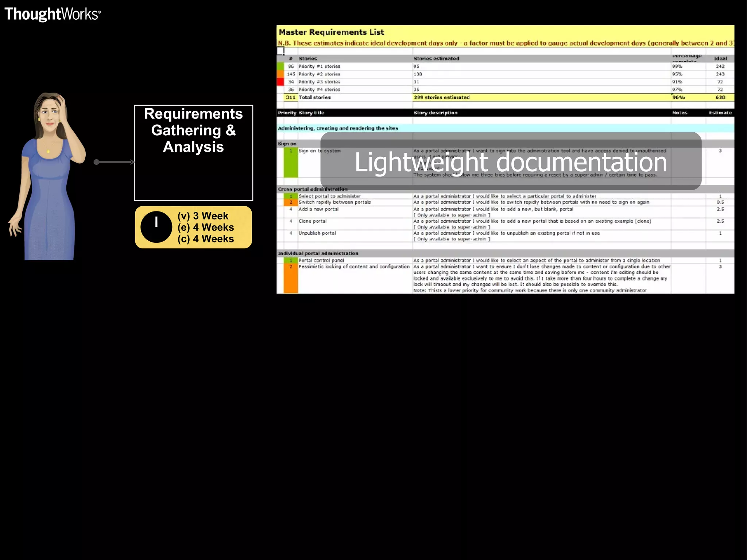The height and width of the screenshot is (560, 747).
Task: Select the "Priority #3 stories" row label
Action: coord(319,82)
